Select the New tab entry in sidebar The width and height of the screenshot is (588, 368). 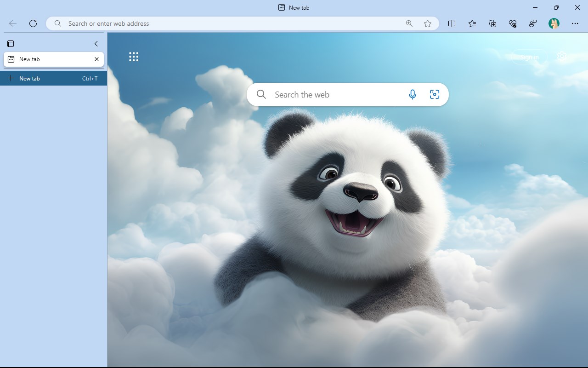[x=54, y=59]
